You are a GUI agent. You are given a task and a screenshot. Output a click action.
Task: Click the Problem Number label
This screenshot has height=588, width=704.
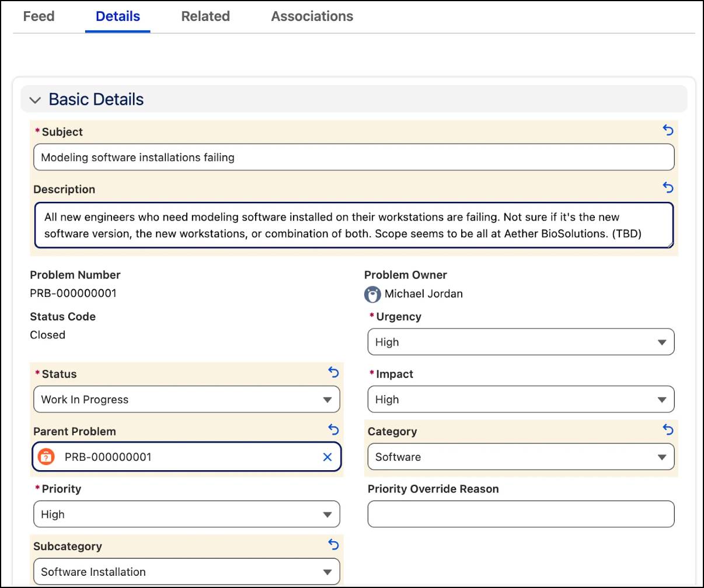coord(75,275)
